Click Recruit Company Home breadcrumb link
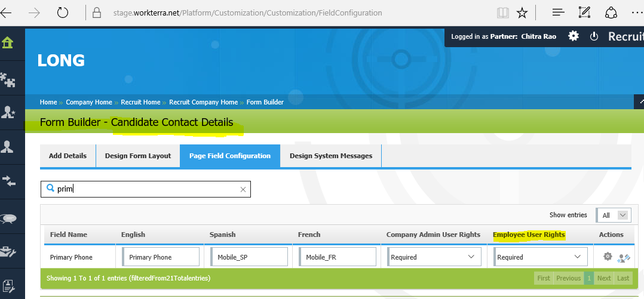Viewport: 644px width, 299px height. pos(203,102)
